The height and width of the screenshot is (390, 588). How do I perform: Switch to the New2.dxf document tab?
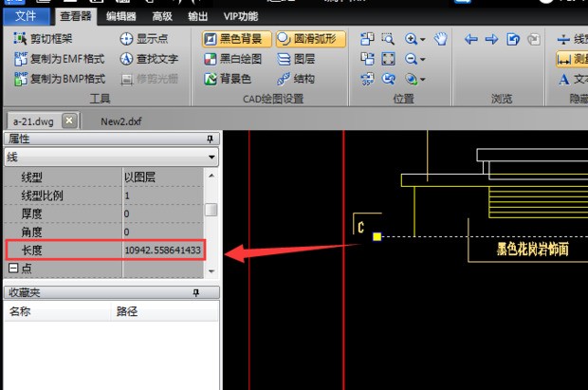pos(121,121)
